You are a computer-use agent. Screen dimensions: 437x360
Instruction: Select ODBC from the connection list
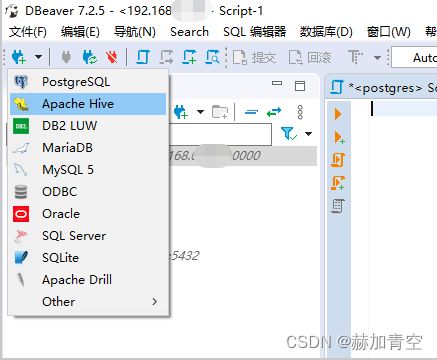(88, 192)
